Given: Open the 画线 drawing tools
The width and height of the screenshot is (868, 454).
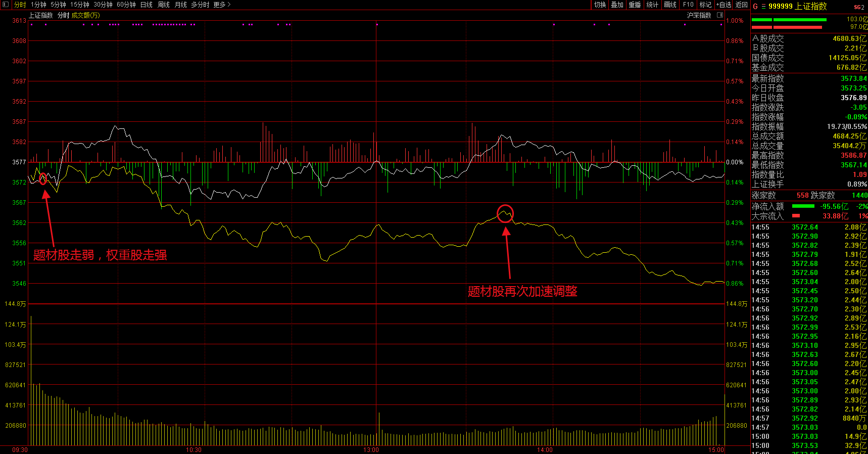Looking at the screenshot, I should [670, 5].
